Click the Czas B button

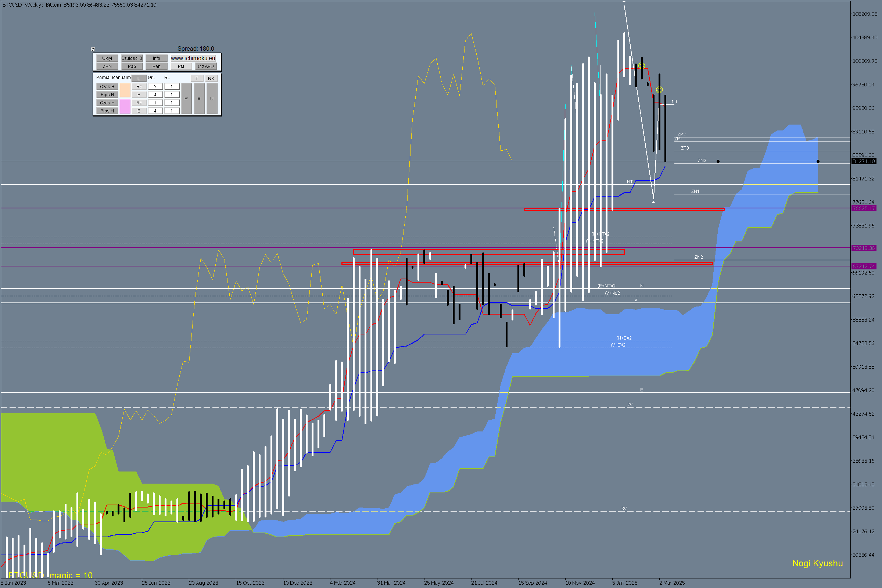[107, 87]
